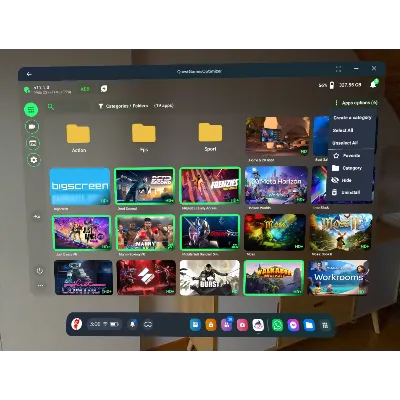Choose Uninstall in the options menu
The image size is (400, 400).
[x=351, y=193]
